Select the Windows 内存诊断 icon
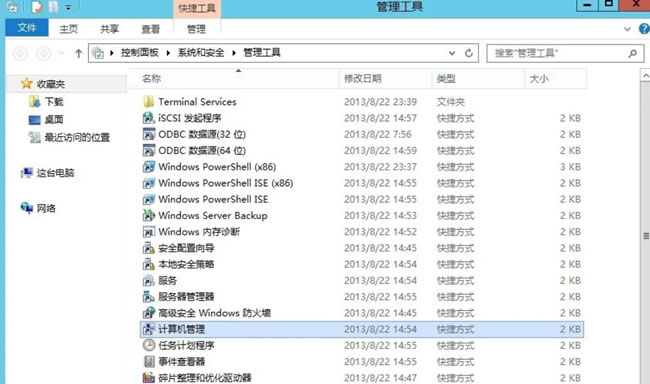This screenshot has width=650, height=384. [148, 232]
